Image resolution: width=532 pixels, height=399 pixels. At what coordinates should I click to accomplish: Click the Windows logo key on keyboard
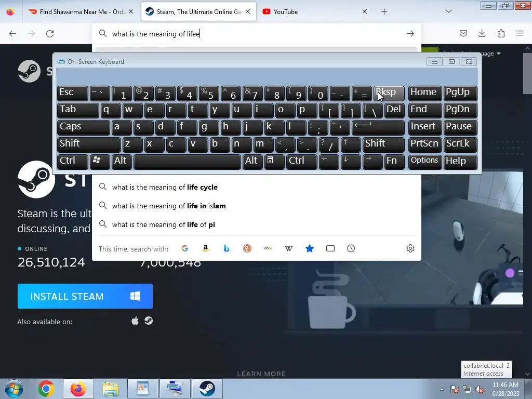100,162
